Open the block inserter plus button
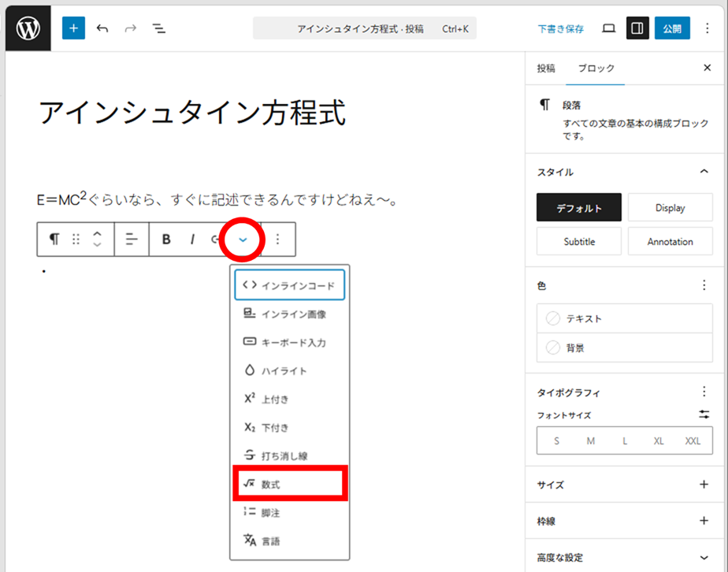728x572 pixels. coord(73,28)
